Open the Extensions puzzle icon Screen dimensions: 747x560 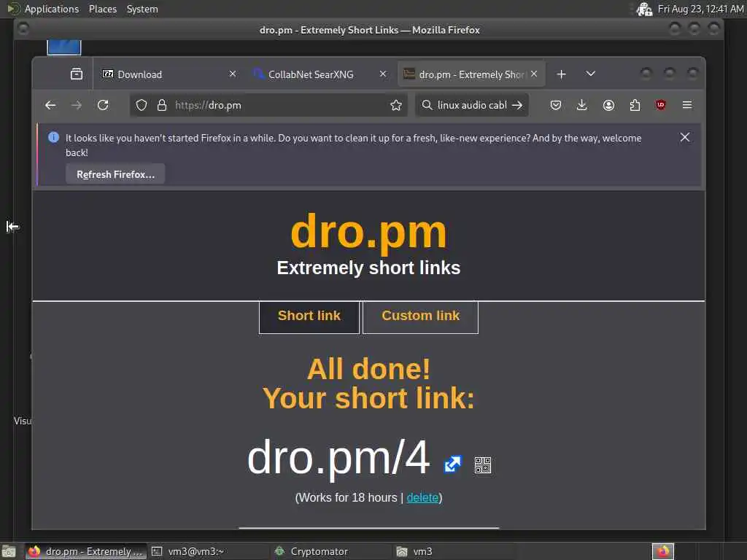coord(635,105)
